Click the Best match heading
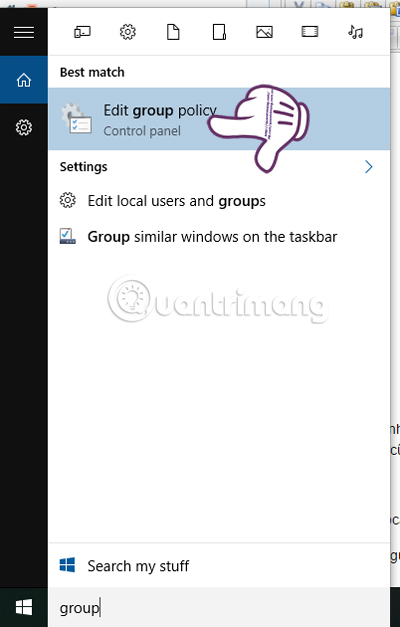The width and height of the screenshot is (400, 627). coord(92,72)
